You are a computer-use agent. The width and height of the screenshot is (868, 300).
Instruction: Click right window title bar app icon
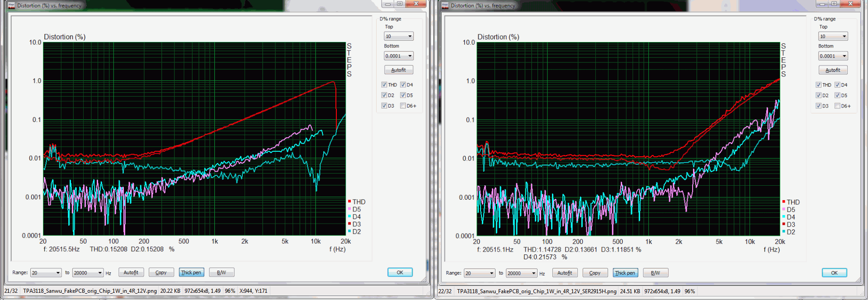(445, 5)
